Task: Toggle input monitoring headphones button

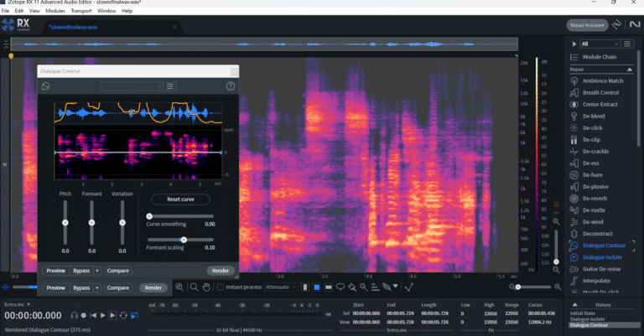Action: point(74,316)
